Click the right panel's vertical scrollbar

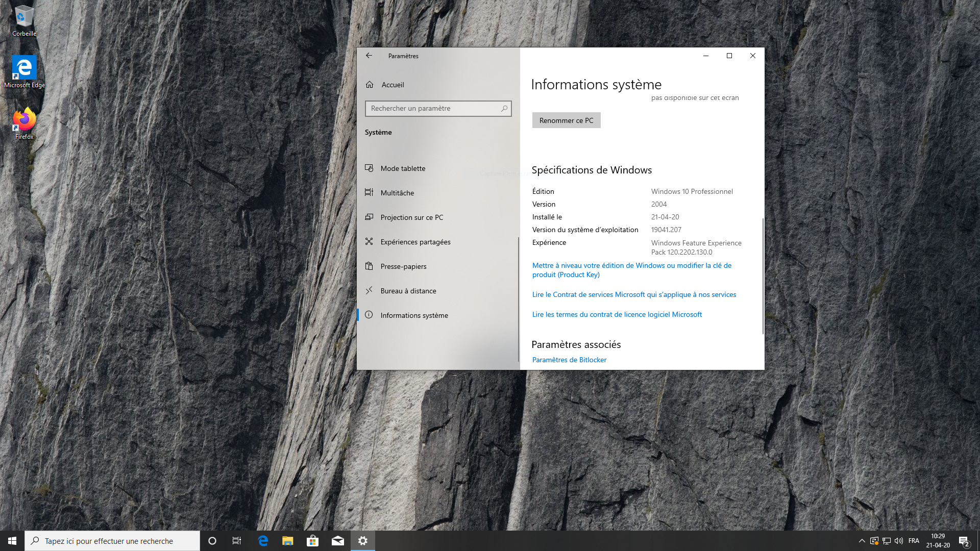(763, 275)
